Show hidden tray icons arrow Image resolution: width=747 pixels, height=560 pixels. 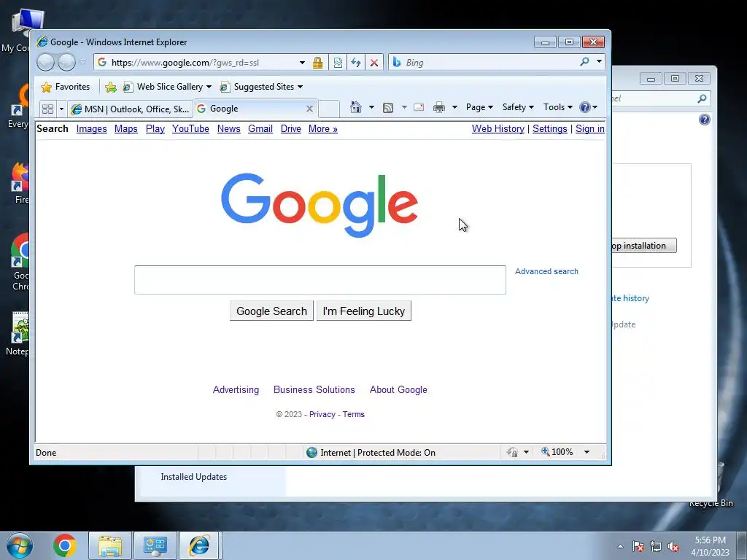(x=620, y=547)
